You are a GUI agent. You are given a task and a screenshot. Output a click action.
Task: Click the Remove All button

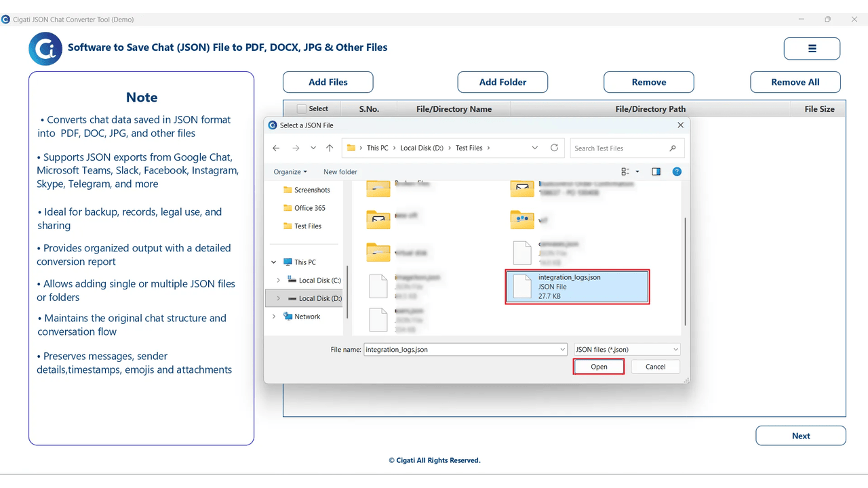pos(795,82)
